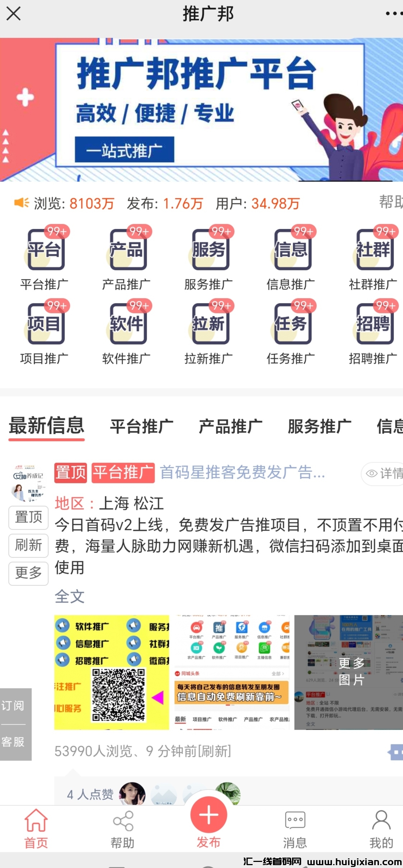Image resolution: width=403 pixels, height=868 pixels.
Task: Switch to the 服务推广 tab
Action: click(319, 427)
